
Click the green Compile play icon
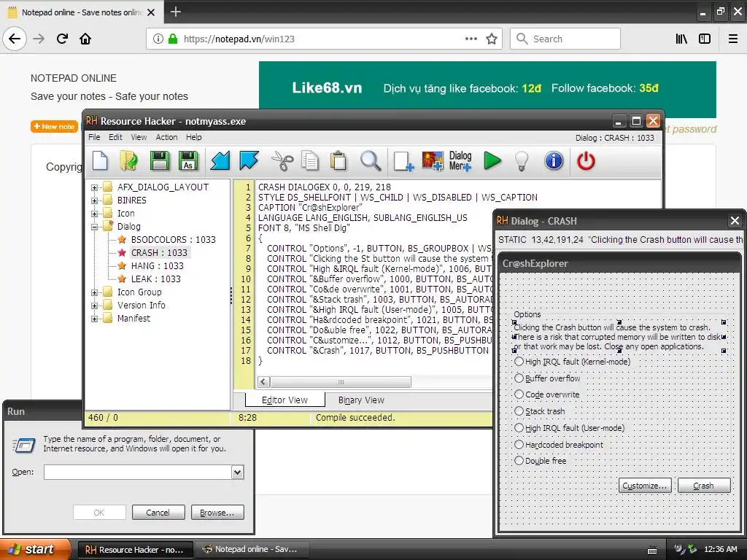tap(492, 160)
